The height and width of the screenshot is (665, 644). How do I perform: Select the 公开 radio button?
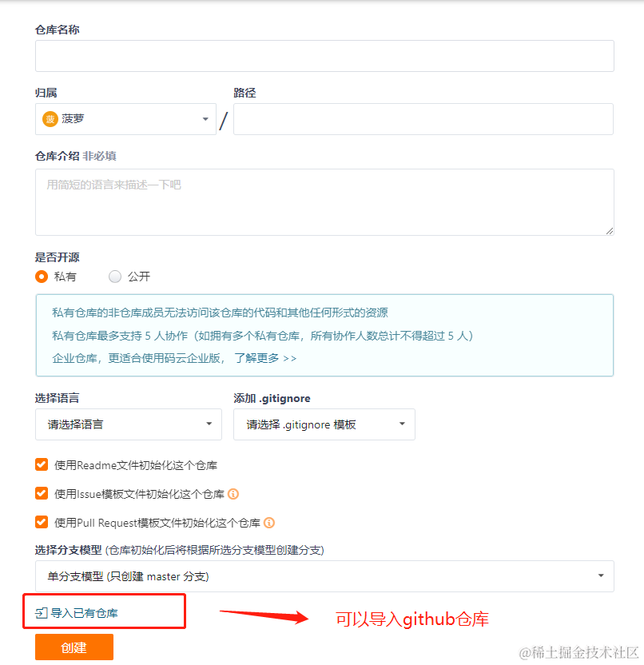[115, 277]
